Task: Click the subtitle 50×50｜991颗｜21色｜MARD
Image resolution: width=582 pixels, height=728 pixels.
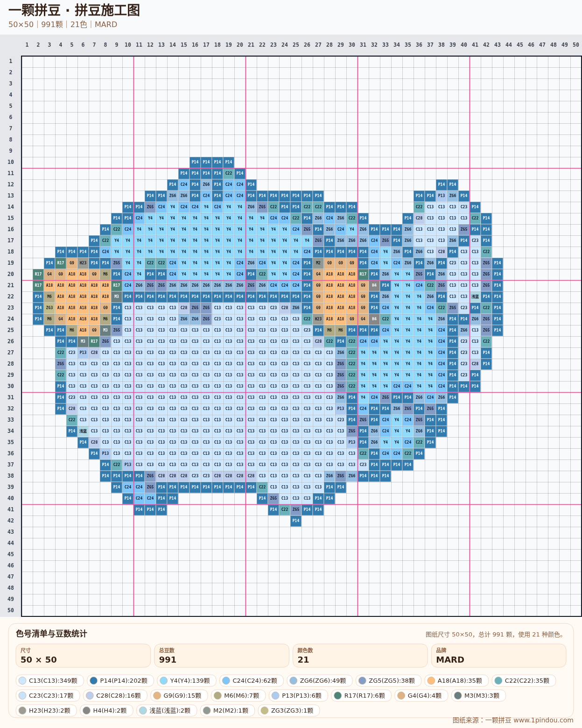Action: 63,24
